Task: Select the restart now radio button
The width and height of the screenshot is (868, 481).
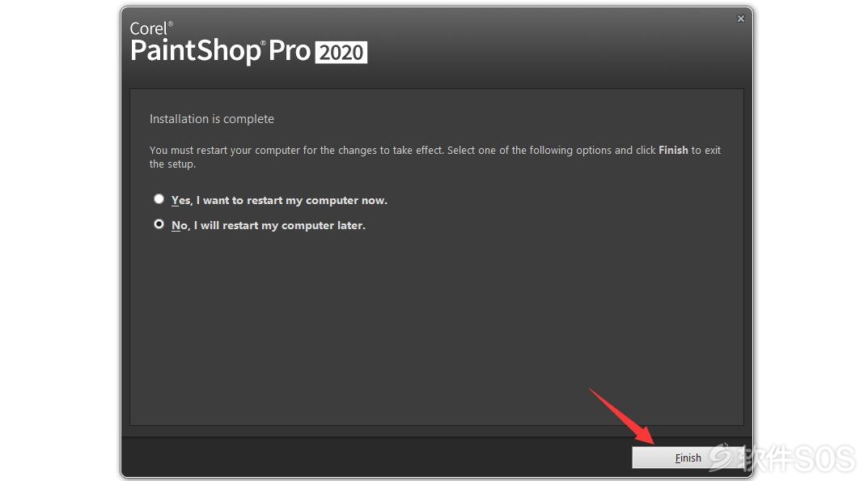Action: click(159, 199)
